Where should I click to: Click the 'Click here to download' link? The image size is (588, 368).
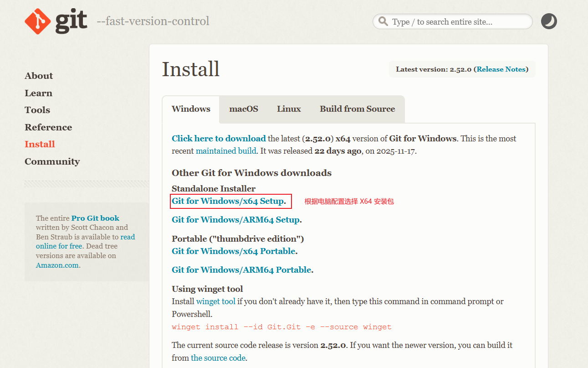tap(219, 139)
